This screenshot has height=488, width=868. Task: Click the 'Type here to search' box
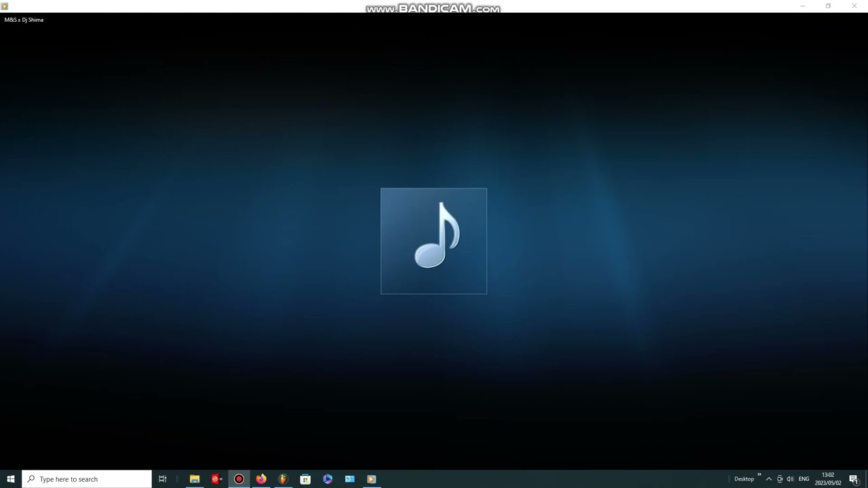pyautogui.click(x=87, y=479)
